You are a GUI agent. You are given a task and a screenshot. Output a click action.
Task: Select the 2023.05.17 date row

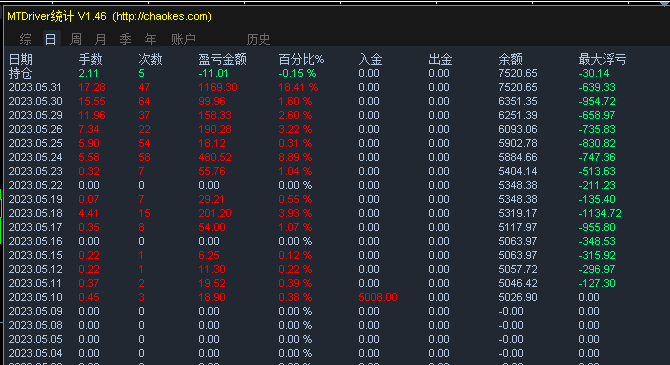35,227
